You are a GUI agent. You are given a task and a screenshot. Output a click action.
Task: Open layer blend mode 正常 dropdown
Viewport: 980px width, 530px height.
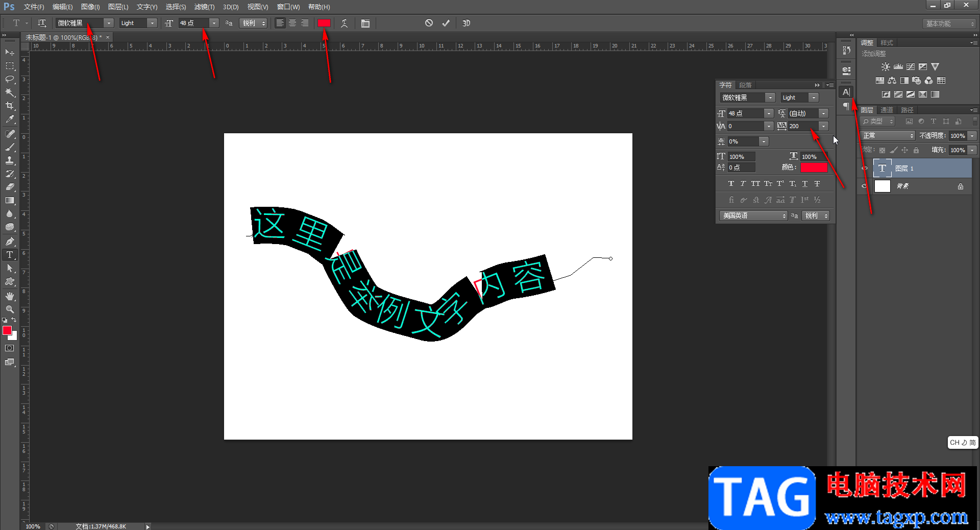(888, 135)
